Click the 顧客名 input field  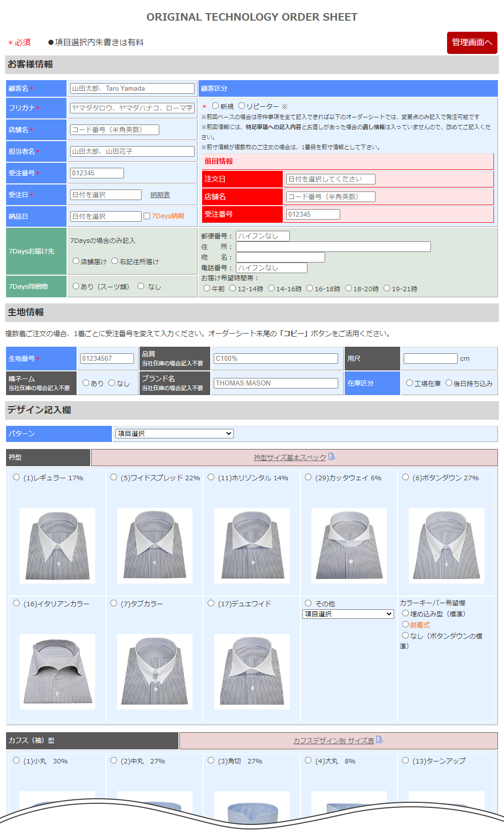pos(132,89)
